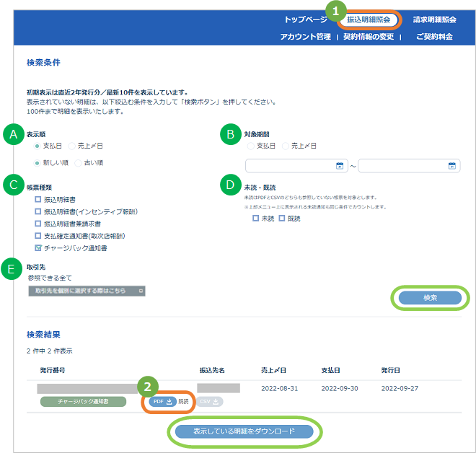This screenshot has width=476, height=453.
Task: Click the 振込先名 column header
Action: pos(212,371)
